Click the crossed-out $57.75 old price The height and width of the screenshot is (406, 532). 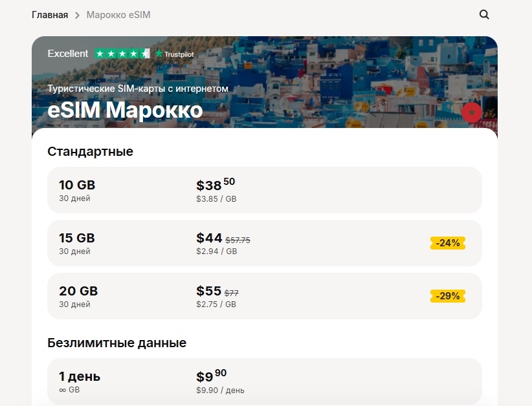point(238,240)
